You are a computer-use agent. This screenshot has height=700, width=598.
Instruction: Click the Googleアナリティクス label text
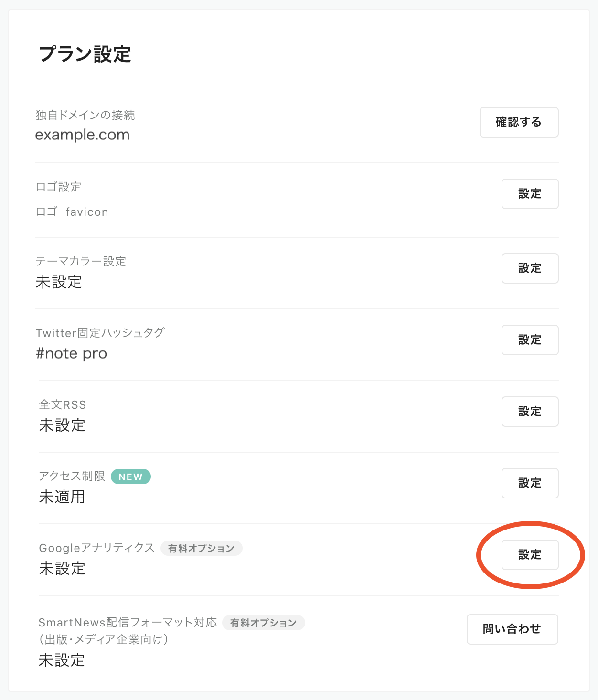coord(97,548)
